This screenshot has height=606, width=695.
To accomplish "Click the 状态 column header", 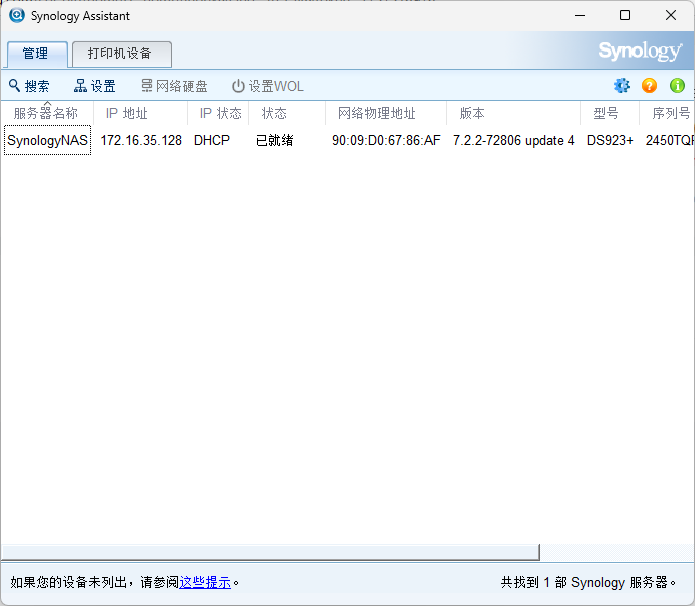I will [274, 113].
